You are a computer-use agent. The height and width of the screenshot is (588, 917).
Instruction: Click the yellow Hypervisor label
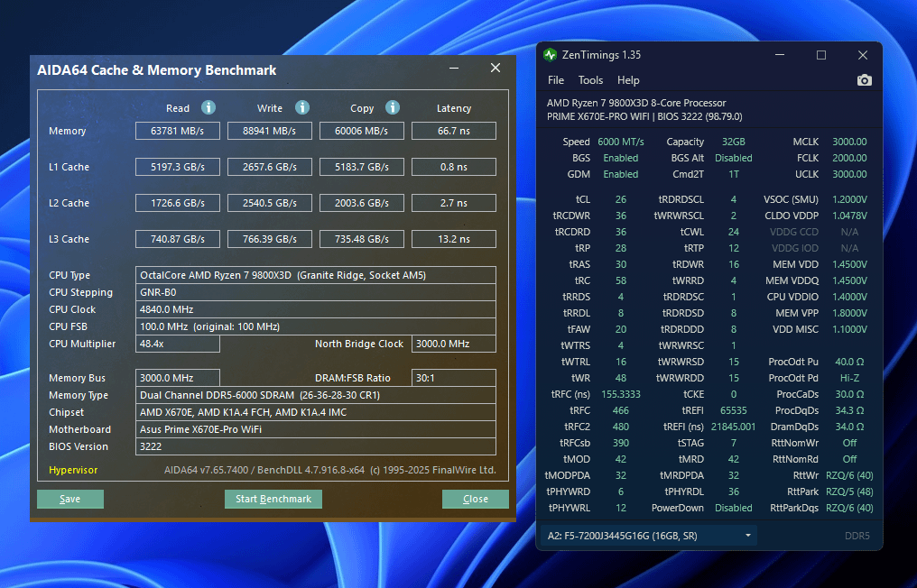73,470
